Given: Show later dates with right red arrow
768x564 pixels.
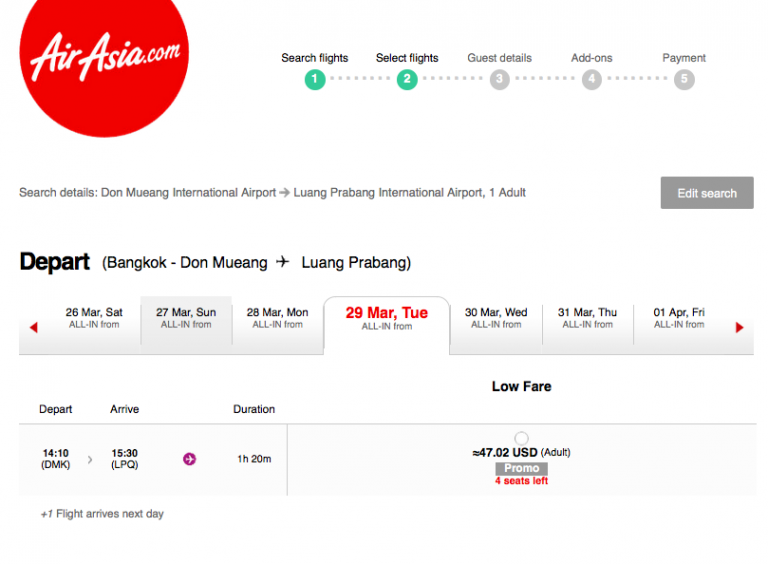Looking at the screenshot, I should click(x=740, y=327).
